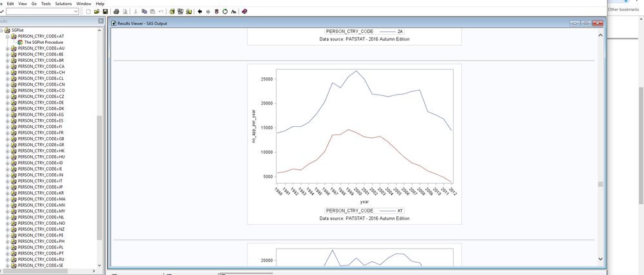Click the Back arrow toolbar icon
Image resolution: width=644 pixels, height=275 pixels.
point(200,12)
